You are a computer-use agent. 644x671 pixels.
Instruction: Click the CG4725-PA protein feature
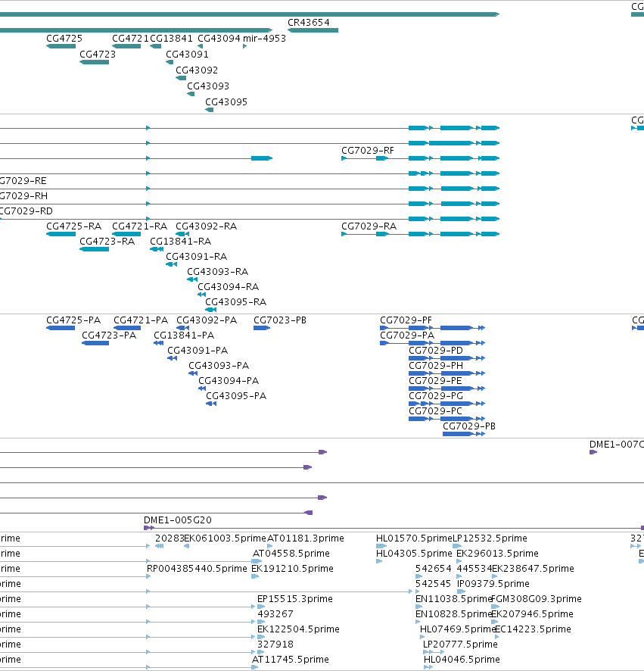tap(61, 328)
